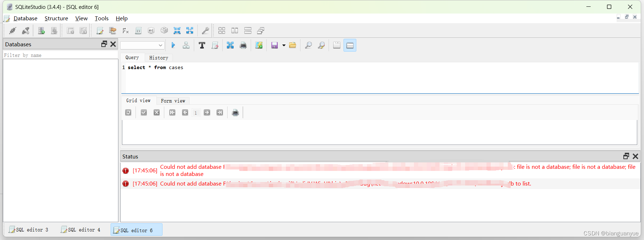Close the Databases panel
Screen dimensions: 644x240
tap(113, 44)
